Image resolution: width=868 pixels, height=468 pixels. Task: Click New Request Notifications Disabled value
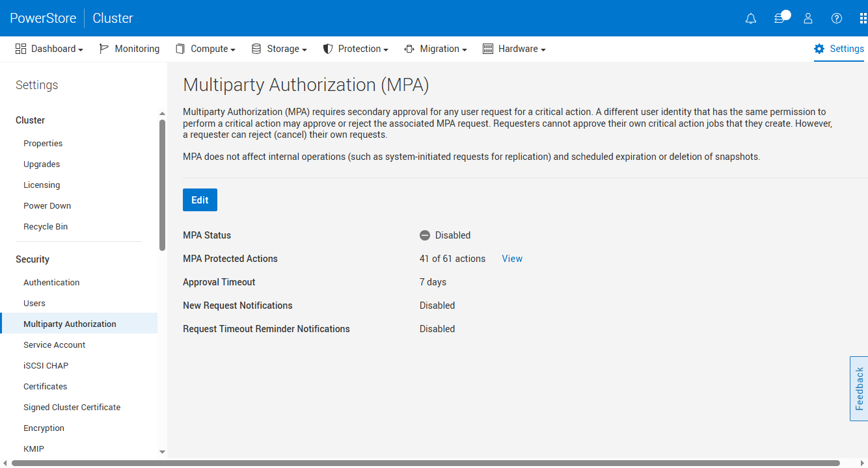(437, 305)
